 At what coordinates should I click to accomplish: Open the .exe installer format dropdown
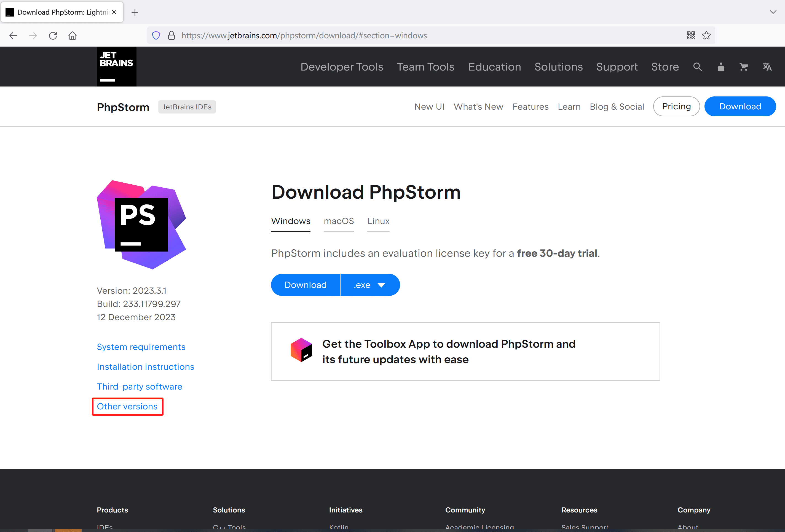(x=369, y=285)
